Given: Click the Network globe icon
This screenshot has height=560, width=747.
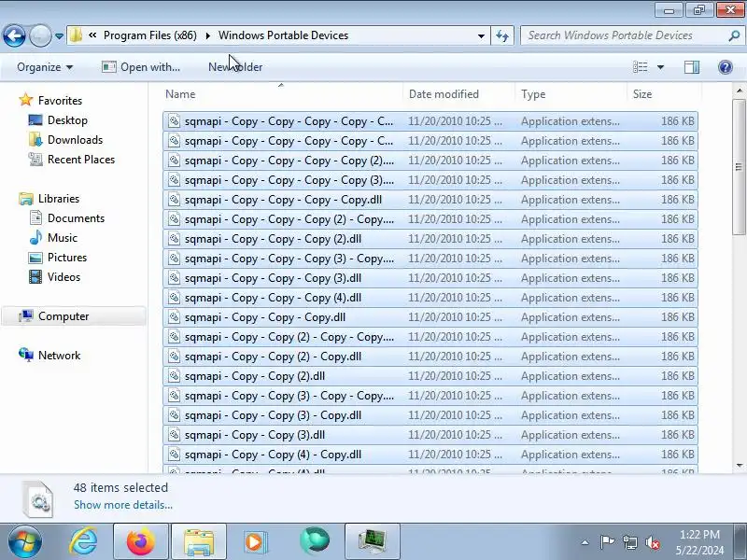Looking at the screenshot, I should (x=26, y=355).
